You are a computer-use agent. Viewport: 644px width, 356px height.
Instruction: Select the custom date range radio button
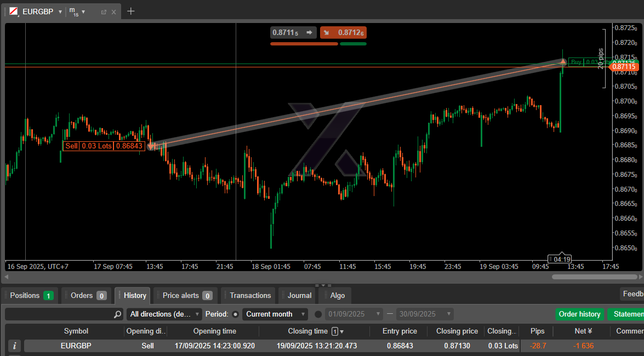[x=318, y=314]
